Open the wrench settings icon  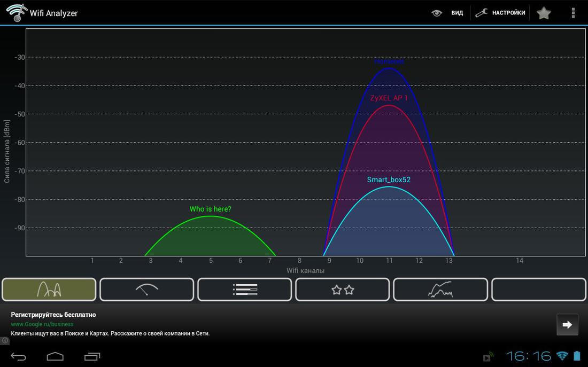pos(481,13)
